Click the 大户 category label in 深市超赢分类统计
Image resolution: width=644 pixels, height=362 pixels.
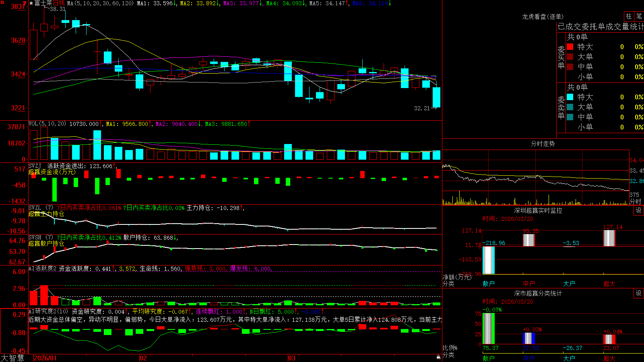569,358
